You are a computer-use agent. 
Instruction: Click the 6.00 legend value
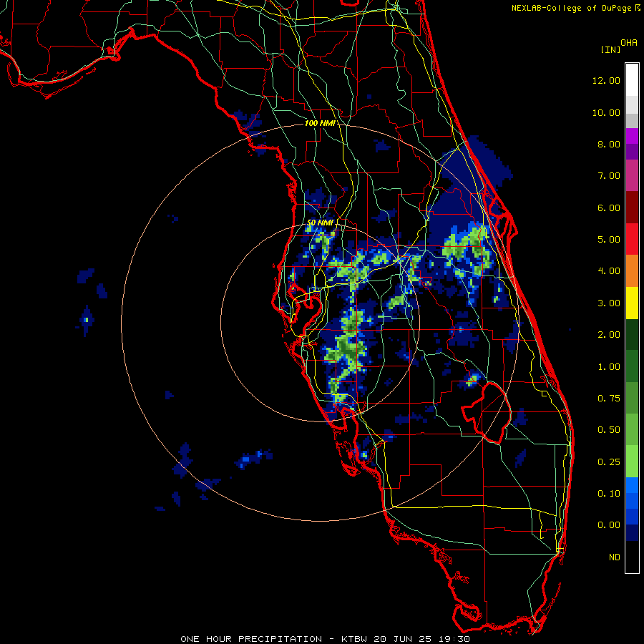[x=608, y=208]
